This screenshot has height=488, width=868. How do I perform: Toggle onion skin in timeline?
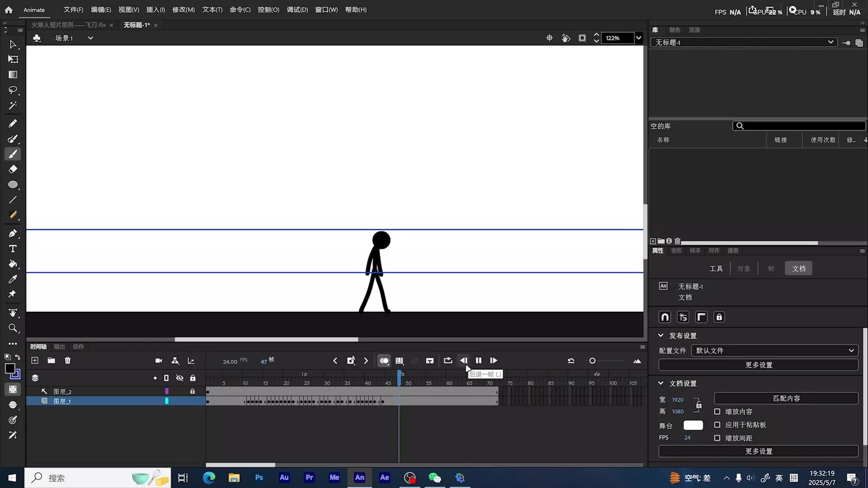point(384,361)
